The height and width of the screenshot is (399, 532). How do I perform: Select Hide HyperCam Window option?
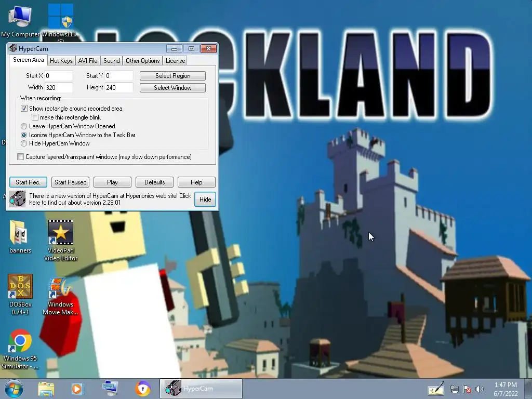24,143
